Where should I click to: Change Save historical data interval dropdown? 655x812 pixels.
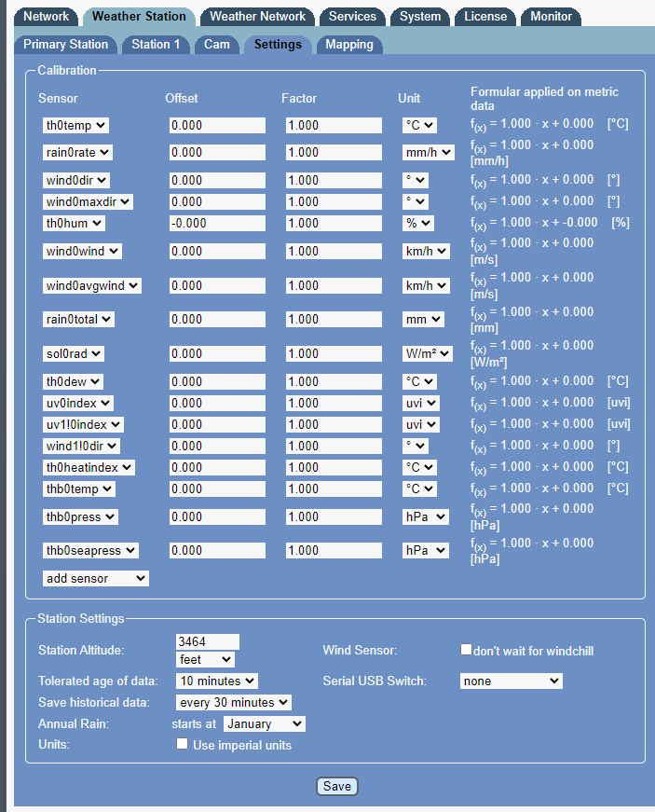(x=233, y=702)
